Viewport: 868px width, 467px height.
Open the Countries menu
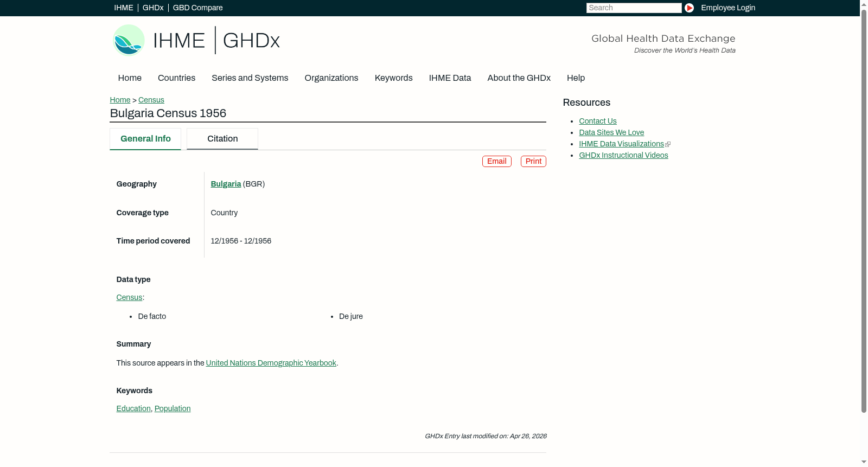click(176, 78)
